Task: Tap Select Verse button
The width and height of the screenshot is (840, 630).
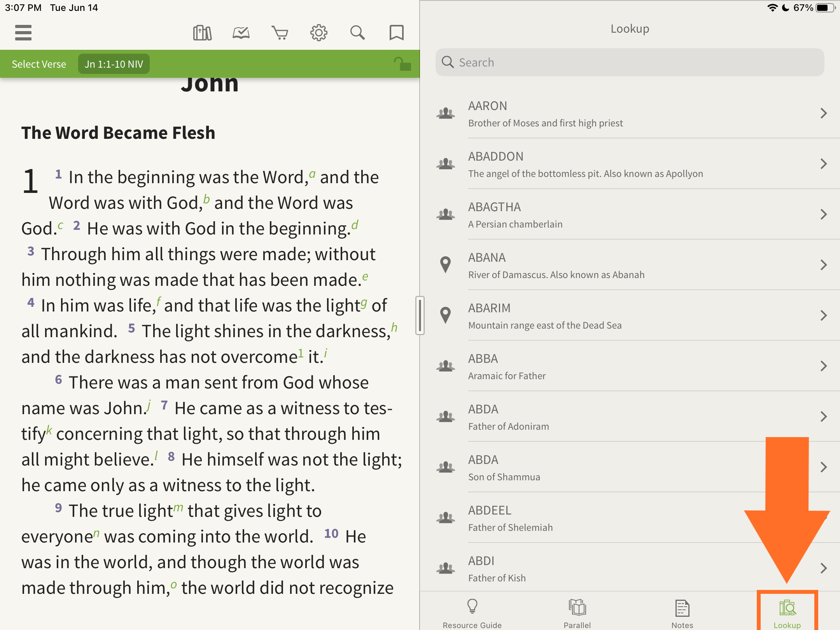Action: (x=39, y=64)
